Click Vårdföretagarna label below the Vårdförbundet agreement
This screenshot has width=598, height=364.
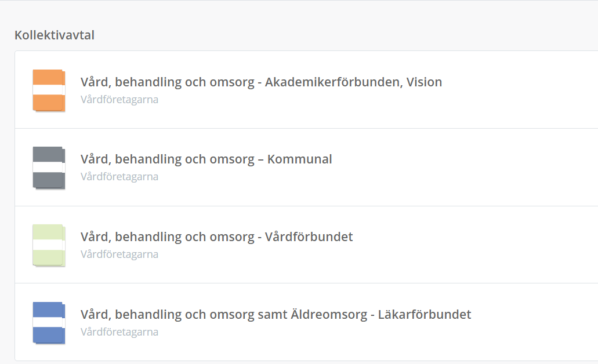119,254
